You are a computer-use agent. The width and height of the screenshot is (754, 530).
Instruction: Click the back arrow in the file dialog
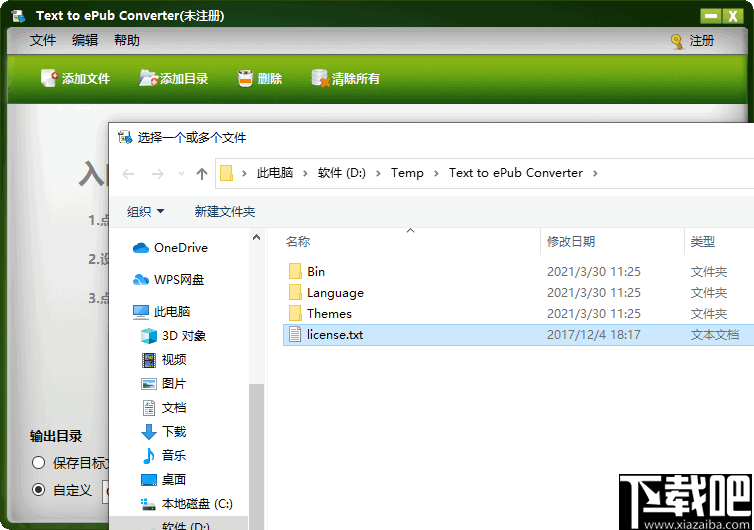(128, 174)
